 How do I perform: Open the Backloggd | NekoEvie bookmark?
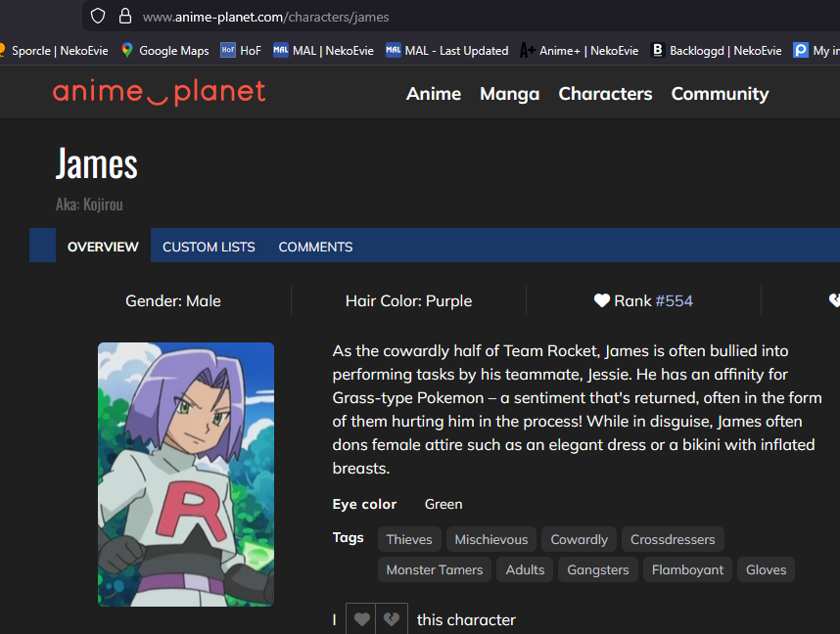pos(716,50)
